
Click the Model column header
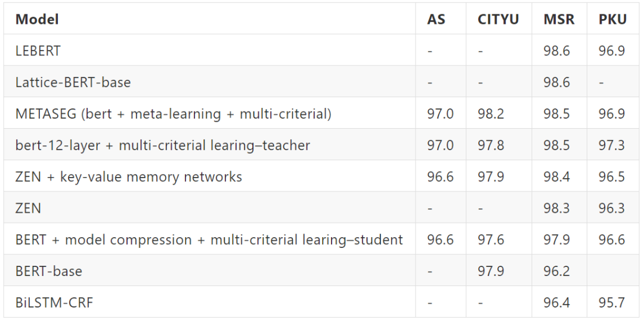pyautogui.click(x=37, y=19)
